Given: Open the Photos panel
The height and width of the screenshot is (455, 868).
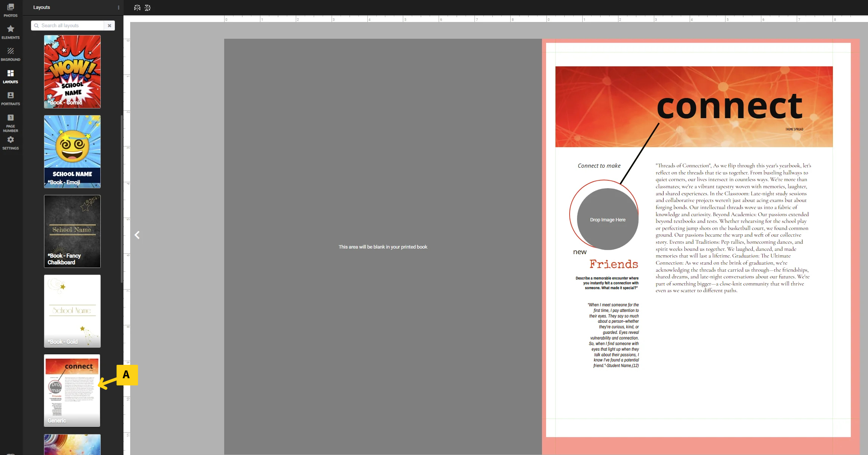Looking at the screenshot, I should pos(10,10).
